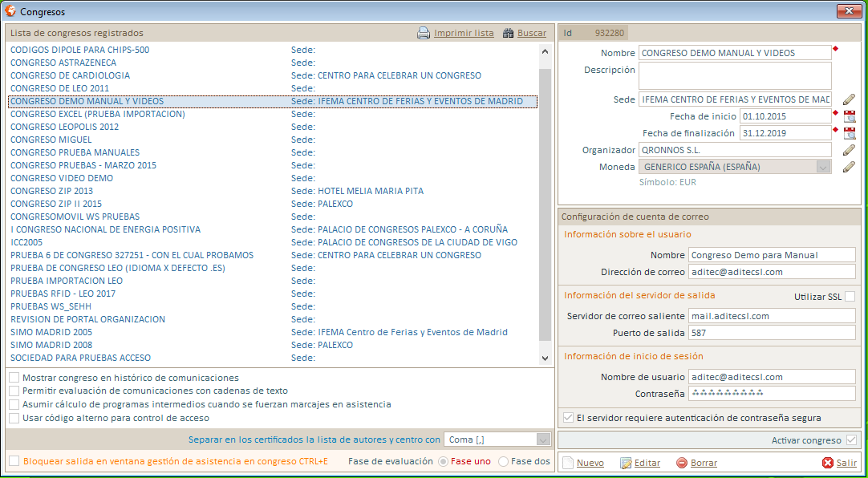Click the pencil icon next to Sede field
Viewport: 868px width, 478px height.
(850, 99)
